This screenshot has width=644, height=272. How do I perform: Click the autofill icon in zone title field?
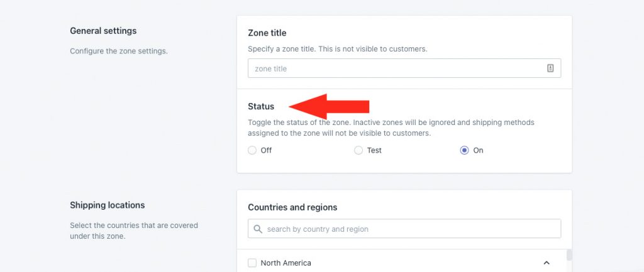point(550,68)
